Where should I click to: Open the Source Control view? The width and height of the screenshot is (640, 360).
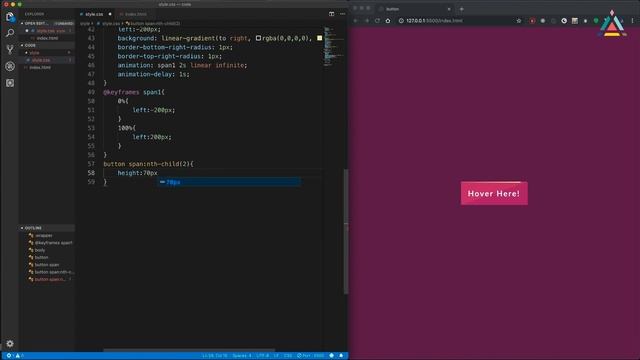pos(10,49)
